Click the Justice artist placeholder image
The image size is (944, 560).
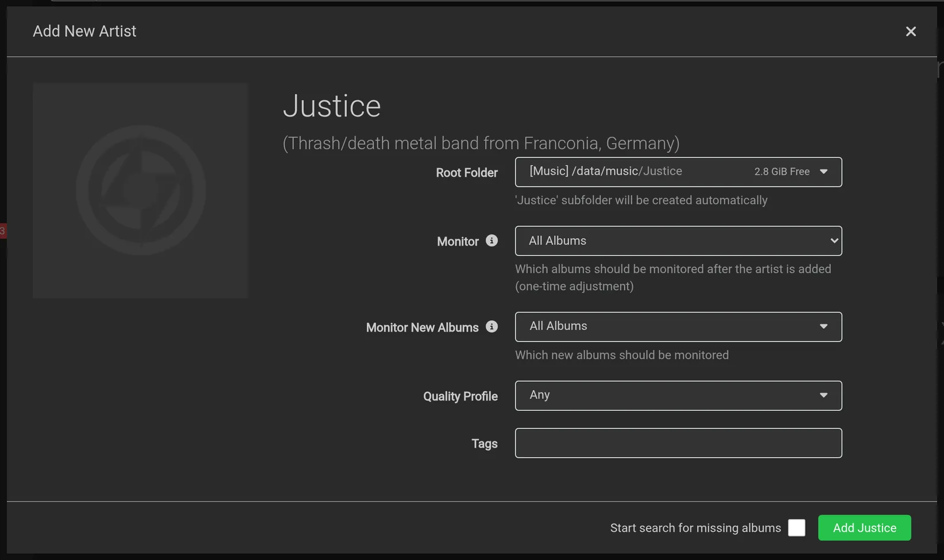(x=140, y=190)
